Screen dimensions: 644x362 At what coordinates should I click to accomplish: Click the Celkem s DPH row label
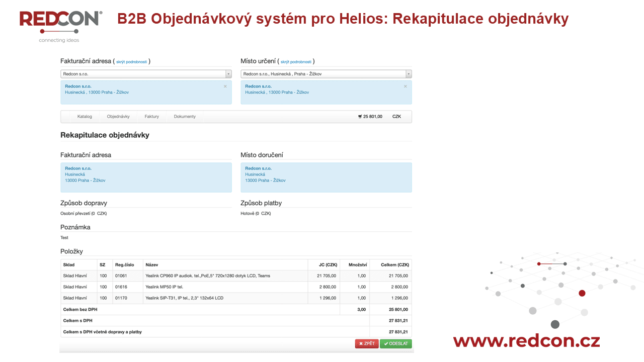pos(77,321)
